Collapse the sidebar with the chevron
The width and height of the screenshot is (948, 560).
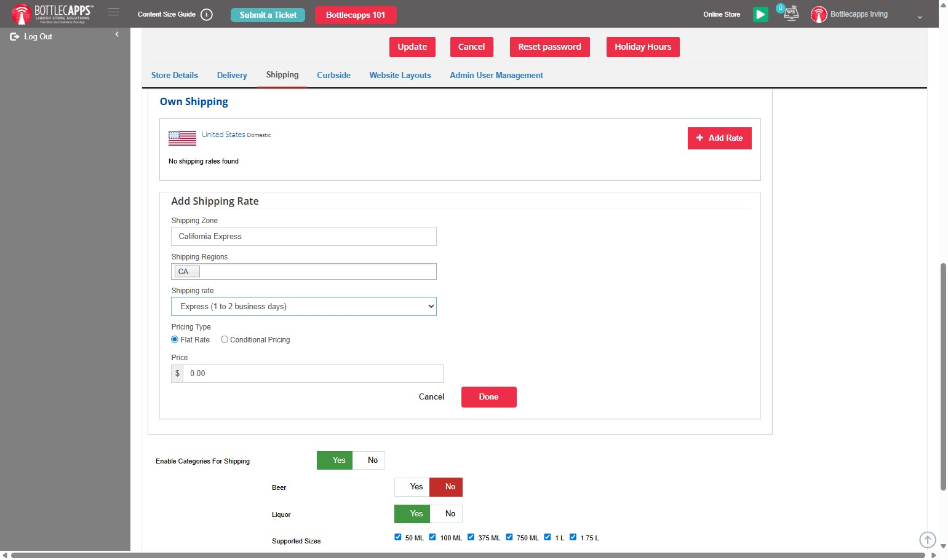[117, 34]
